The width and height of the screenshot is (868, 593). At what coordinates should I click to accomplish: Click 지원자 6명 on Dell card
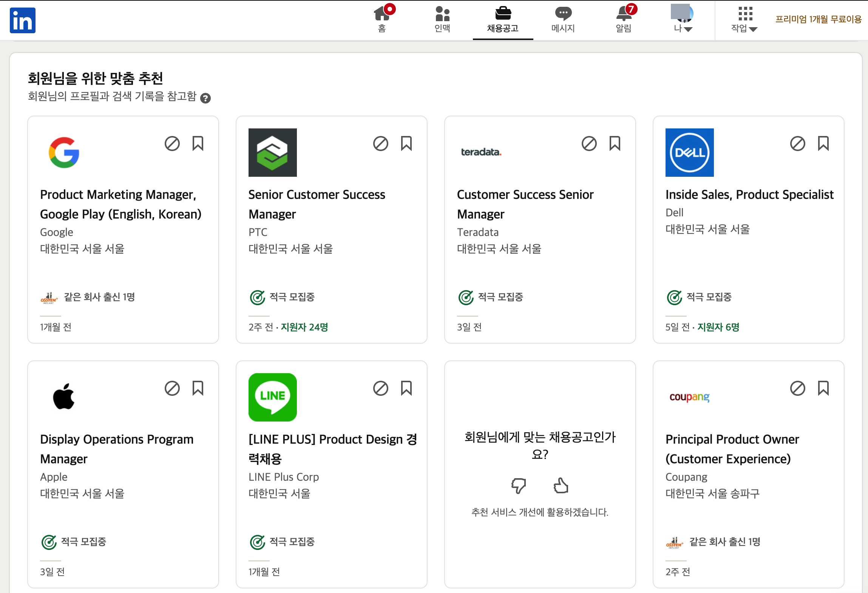point(718,327)
